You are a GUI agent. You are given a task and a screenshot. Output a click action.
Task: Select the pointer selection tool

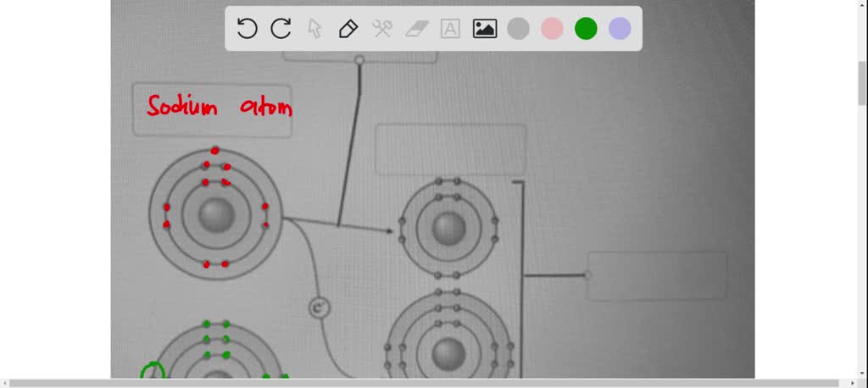[314, 28]
